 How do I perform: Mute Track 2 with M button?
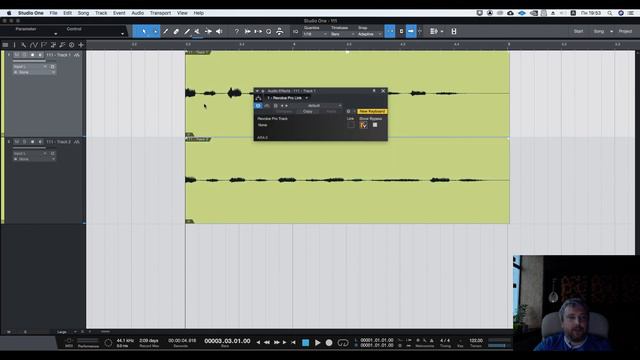[17, 142]
